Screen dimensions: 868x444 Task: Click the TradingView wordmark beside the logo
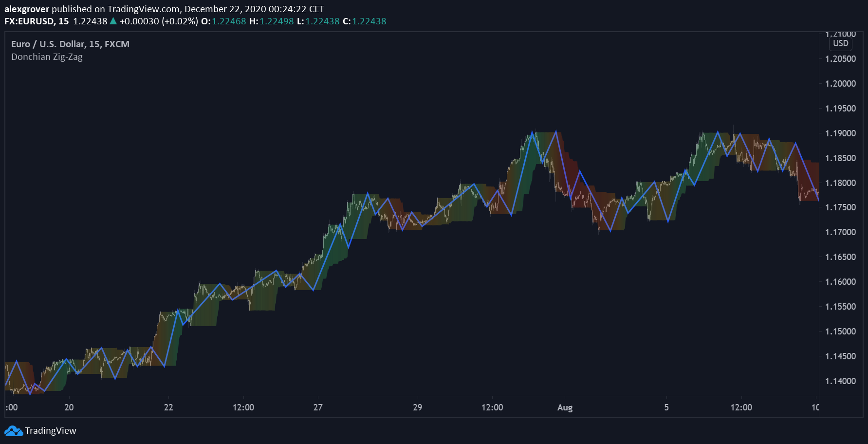point(51,431)
